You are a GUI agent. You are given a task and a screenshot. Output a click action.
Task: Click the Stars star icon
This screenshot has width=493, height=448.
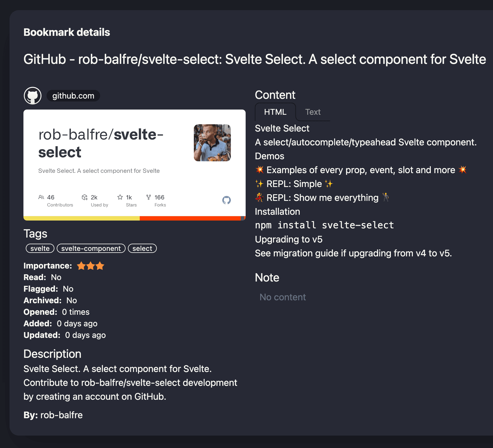[120, 197]
